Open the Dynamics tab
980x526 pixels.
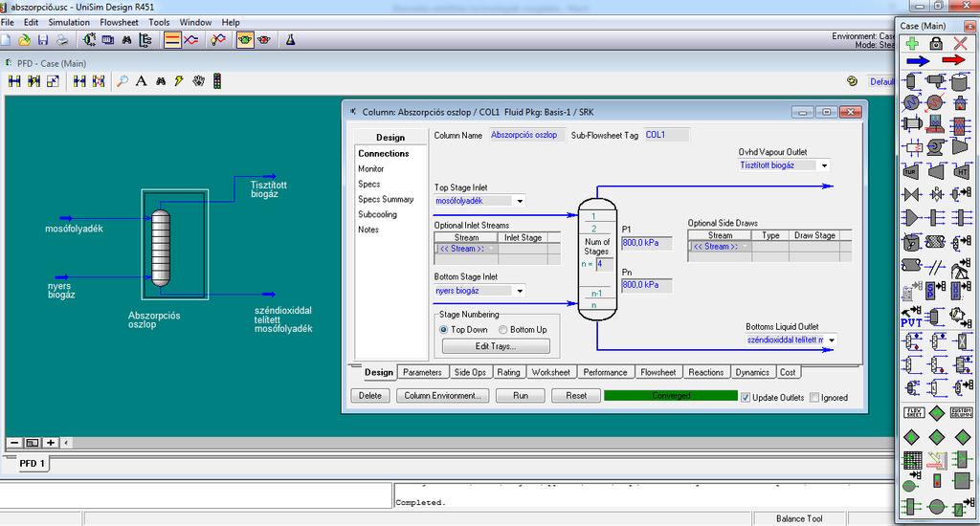point(752,372)
